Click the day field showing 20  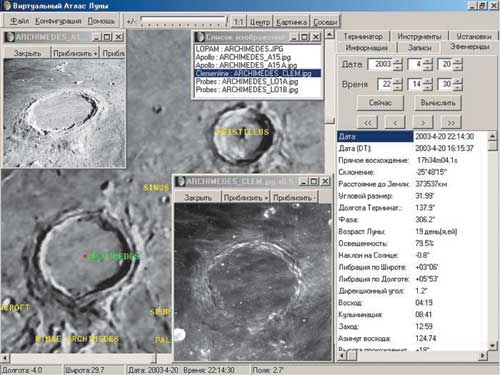point(446,64)
